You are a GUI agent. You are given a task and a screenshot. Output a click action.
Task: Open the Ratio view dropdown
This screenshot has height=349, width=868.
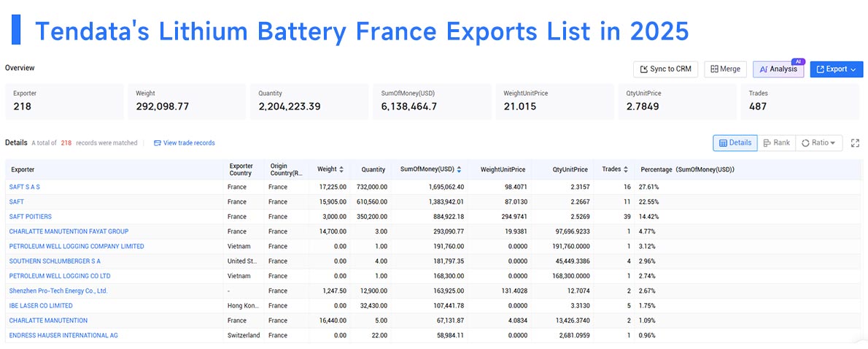point(818,143)
